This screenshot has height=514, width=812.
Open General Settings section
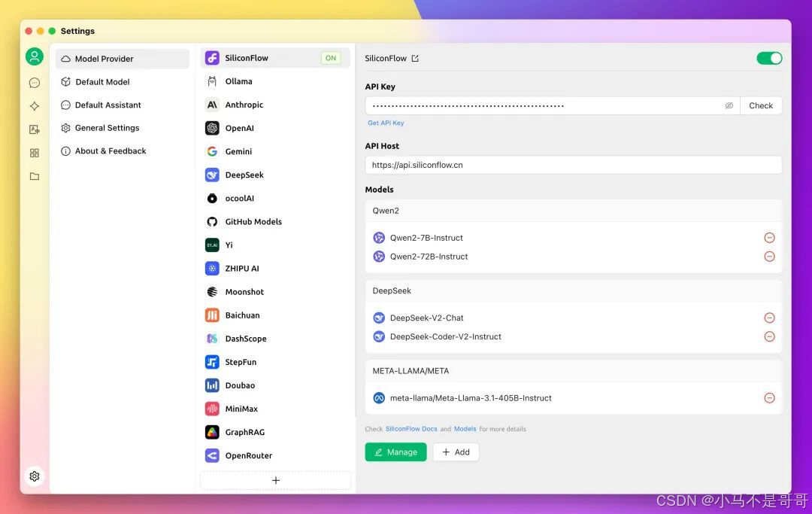click(x=123, y=128)
